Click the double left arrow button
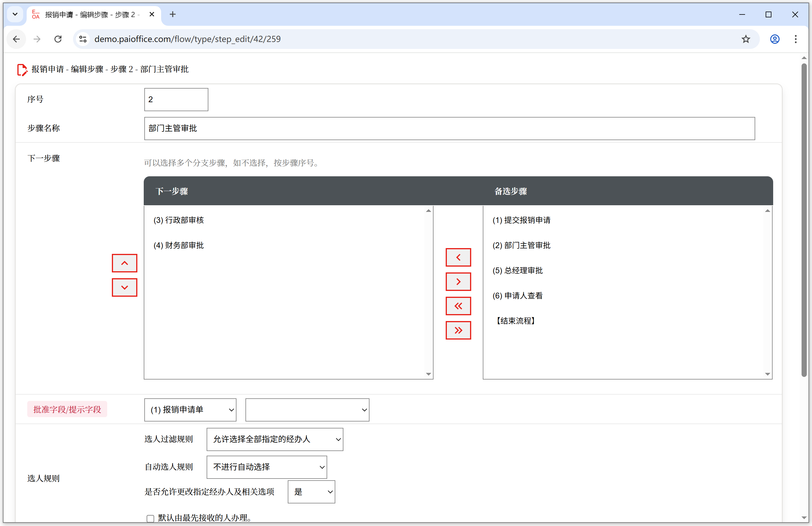Viewport: 812px width, 526px height. [x=458, y=306]
